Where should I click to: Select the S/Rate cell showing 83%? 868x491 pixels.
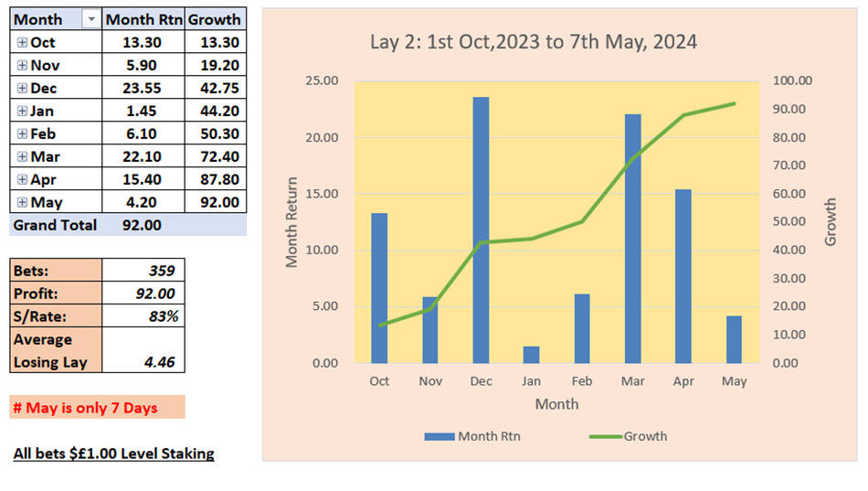click(143, 315)
